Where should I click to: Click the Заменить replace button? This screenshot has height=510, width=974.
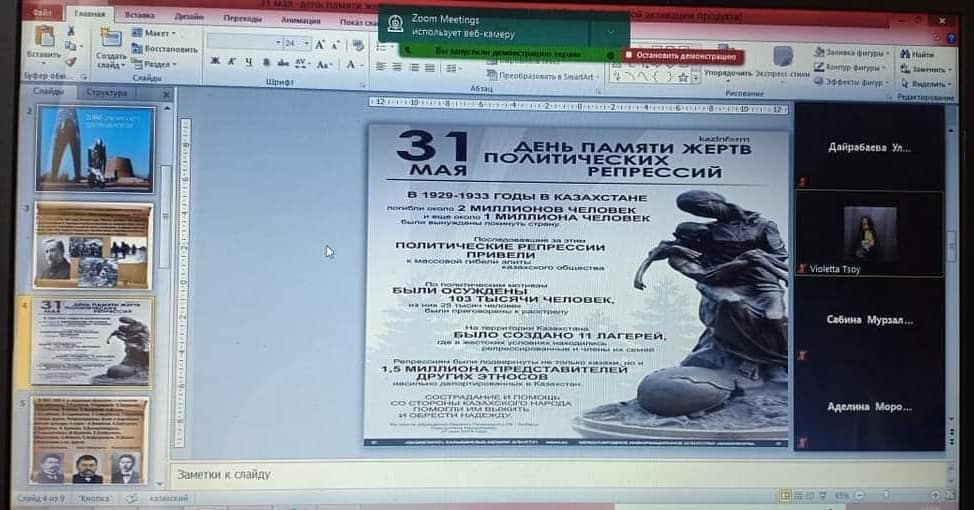(x=924, y=69)
